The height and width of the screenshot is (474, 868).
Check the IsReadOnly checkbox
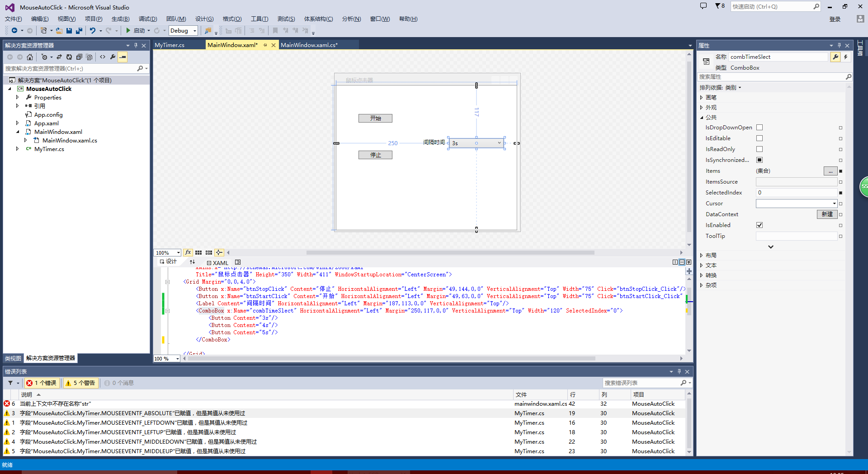pyautogui.click(x=759, y=149)
